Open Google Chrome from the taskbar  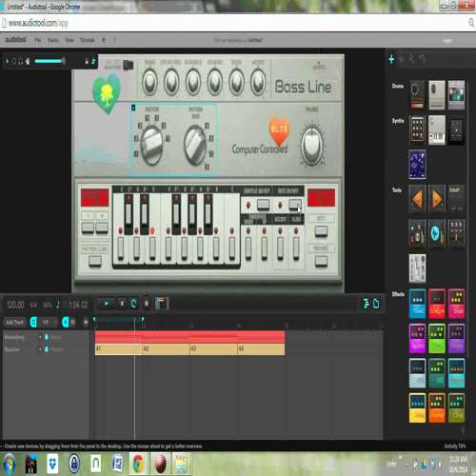click(138, 464)
